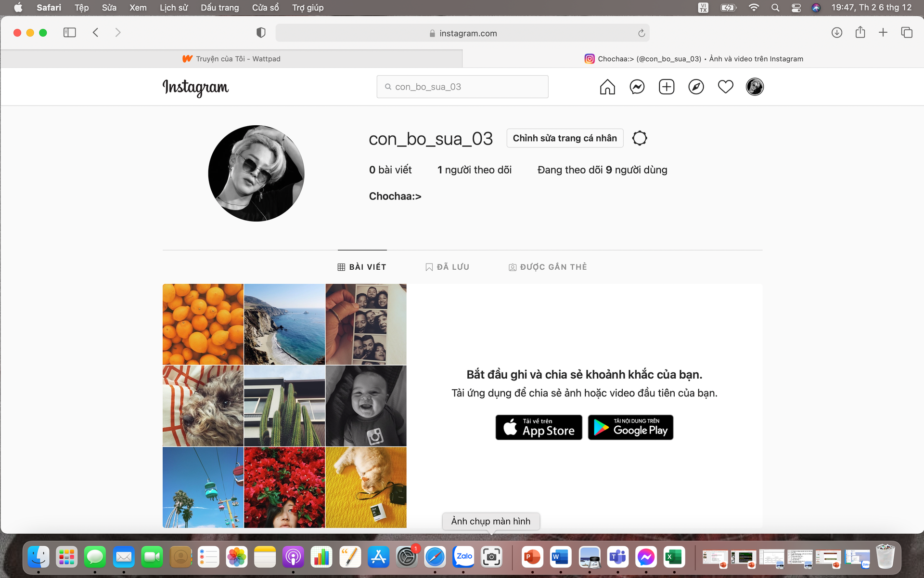924x578 pixels.
Task: Switch to the ĐƯỢC GẮN THẺ tab
Action: click(x=548, y=267)
